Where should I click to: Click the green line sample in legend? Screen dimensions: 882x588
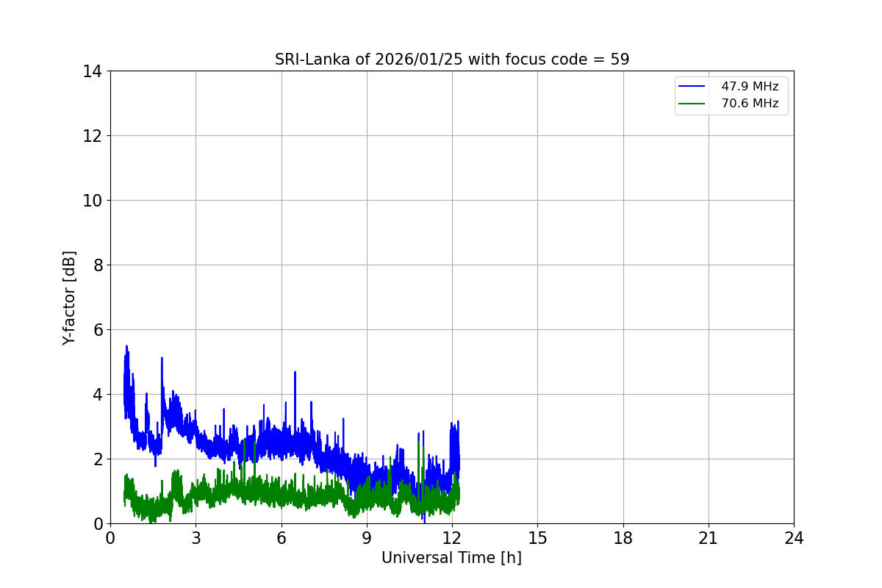692,104
